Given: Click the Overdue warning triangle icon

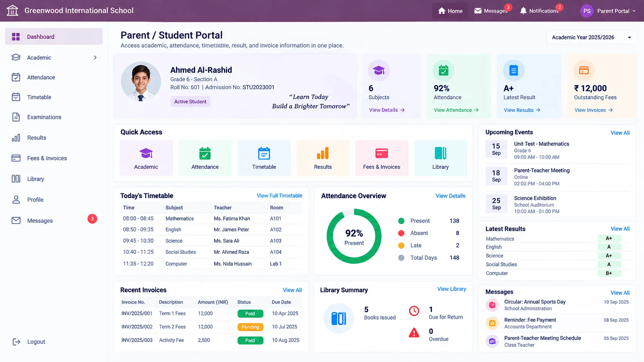Looking at the screenshot, I should click(x=414, y=333).
